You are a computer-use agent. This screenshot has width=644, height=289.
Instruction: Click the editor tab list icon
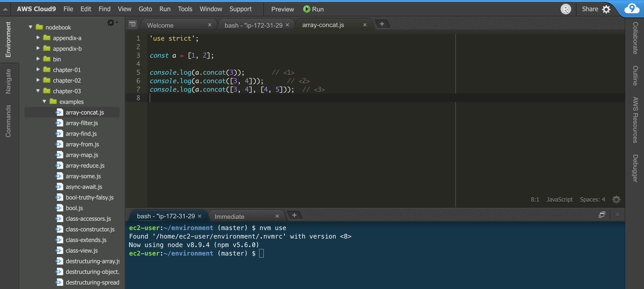pos(132,24)
